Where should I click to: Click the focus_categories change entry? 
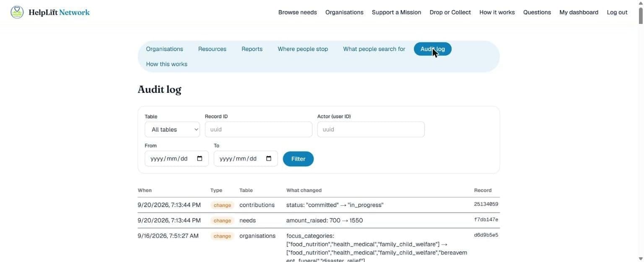(x=377, y=248)
